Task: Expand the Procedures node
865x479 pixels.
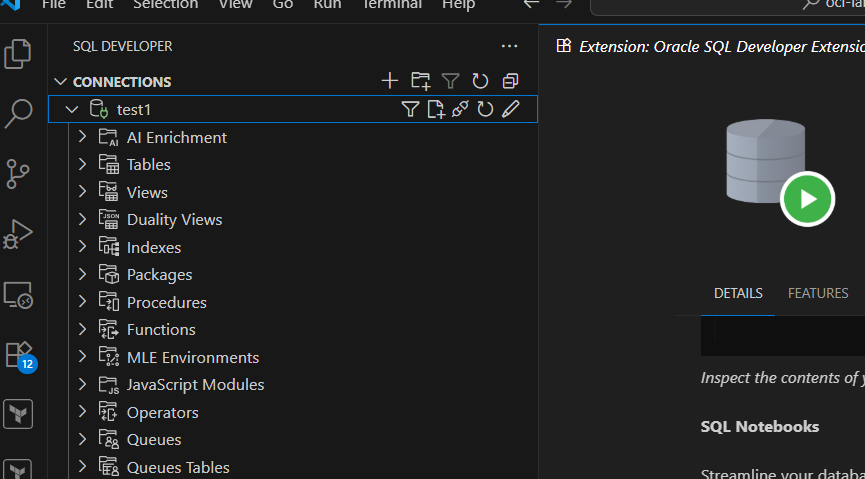Action: [x=83, y=302]
